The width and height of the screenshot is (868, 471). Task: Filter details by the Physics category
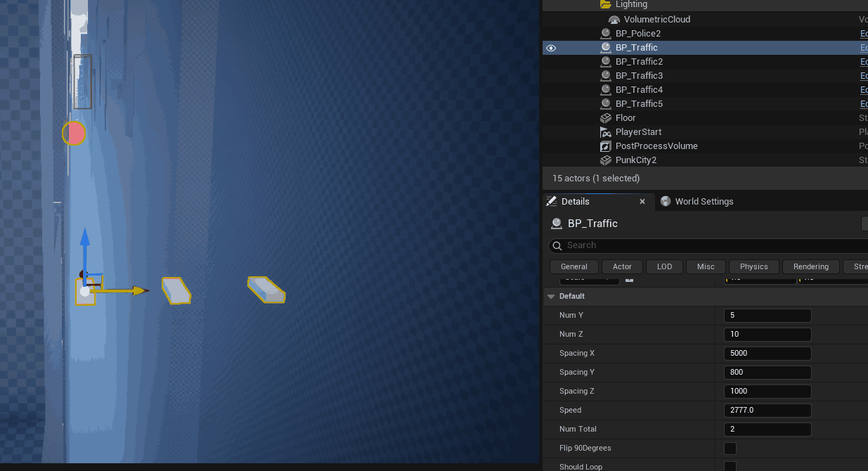pyautogui.click(x=753, y=266)
